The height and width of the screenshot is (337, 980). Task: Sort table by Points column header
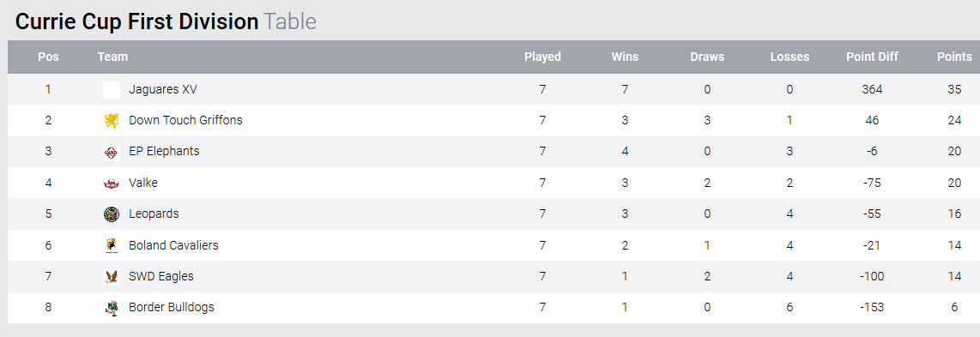(954, 57)
